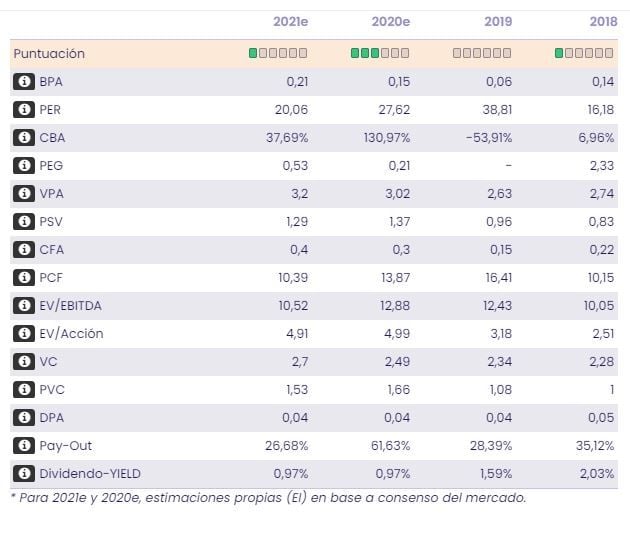Click the 2018 Dividendo-YIELD value 2,03%
Viewport: 630px width, 534px height.
click(x=597, y=474)
